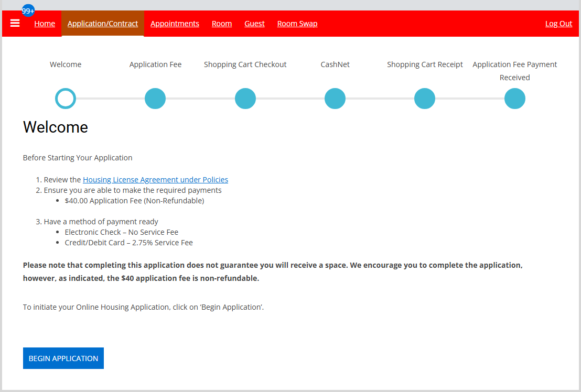Click the large Welcome heading

[x=56, y=127]
